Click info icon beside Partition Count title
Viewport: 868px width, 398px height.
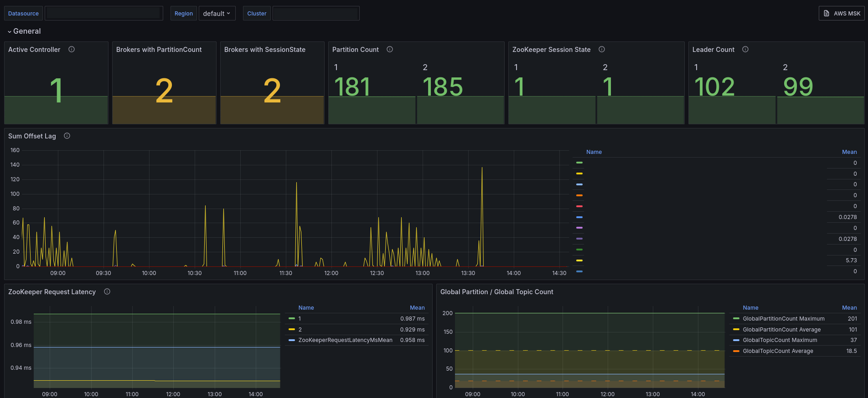click(390, 49)
